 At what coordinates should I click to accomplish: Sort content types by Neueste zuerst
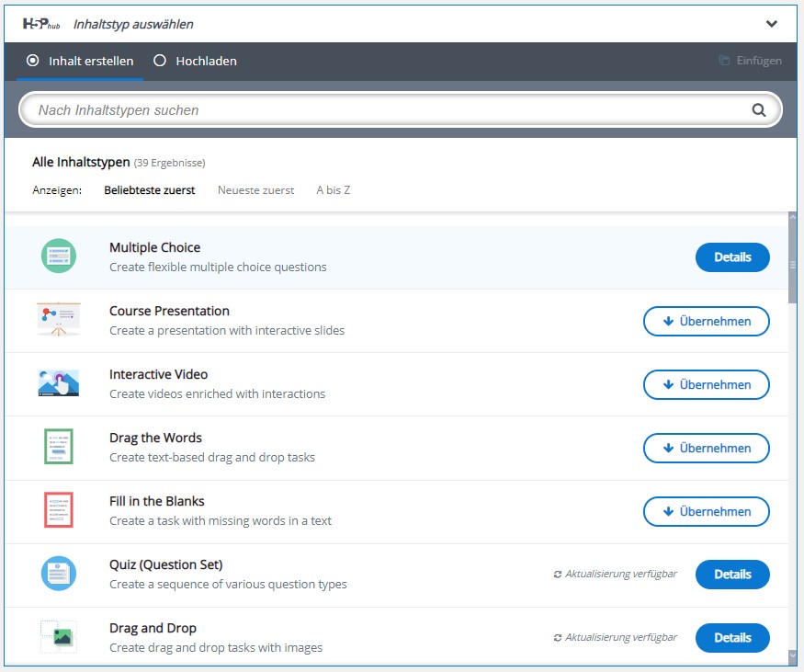[255, 190]
